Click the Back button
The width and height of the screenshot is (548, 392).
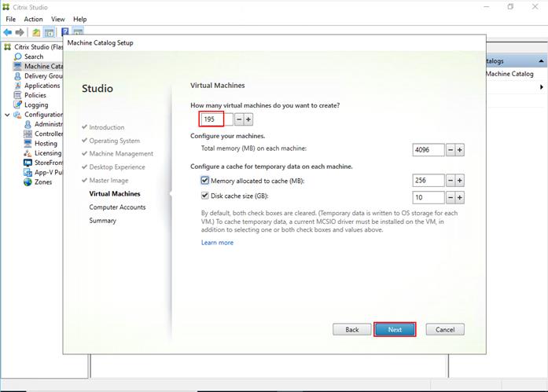[352, 329]
